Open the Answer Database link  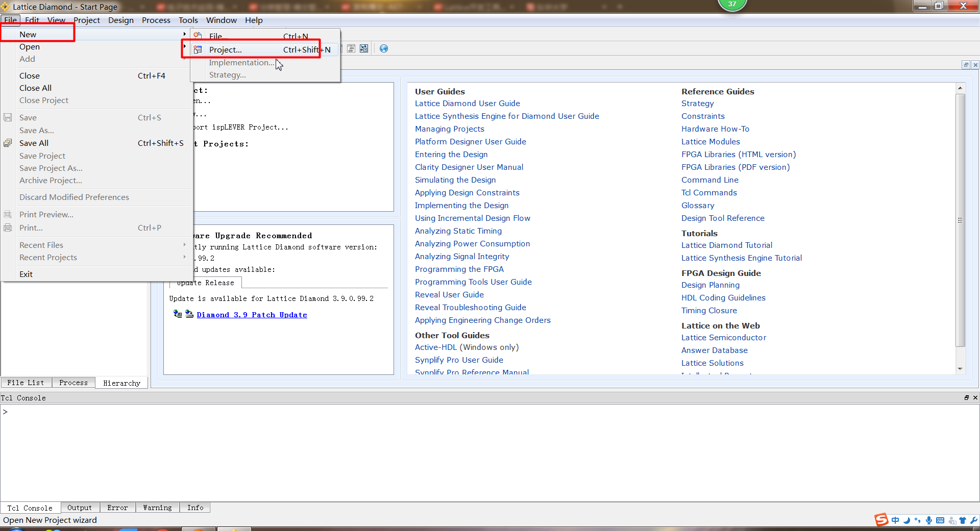click(x=715, y=350)
